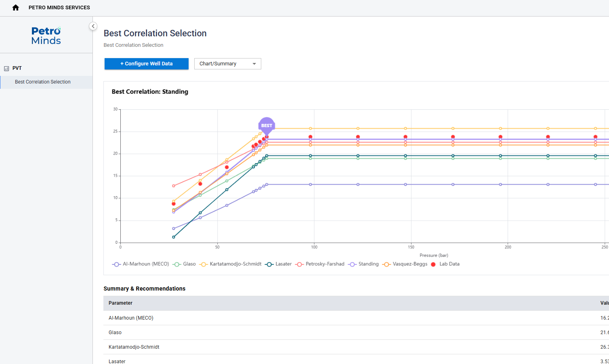This screenshot has width=609, height=364.
Task: Click the Chart/Summary dropdown arrow
Action: click(254, 64)
